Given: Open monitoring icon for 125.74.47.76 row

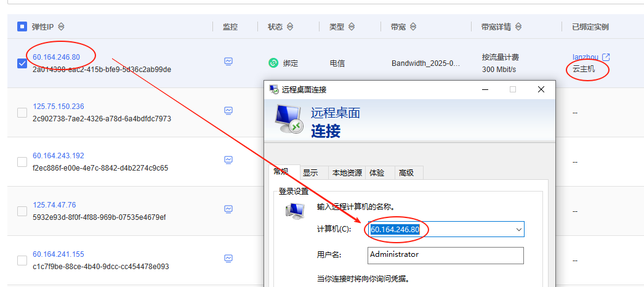Looking at the screenshot, I should [x=228, y=209].
